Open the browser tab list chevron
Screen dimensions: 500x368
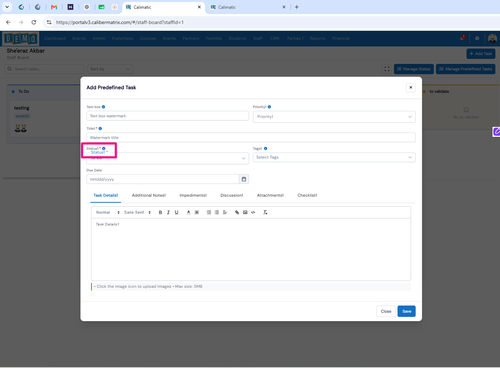7,7
